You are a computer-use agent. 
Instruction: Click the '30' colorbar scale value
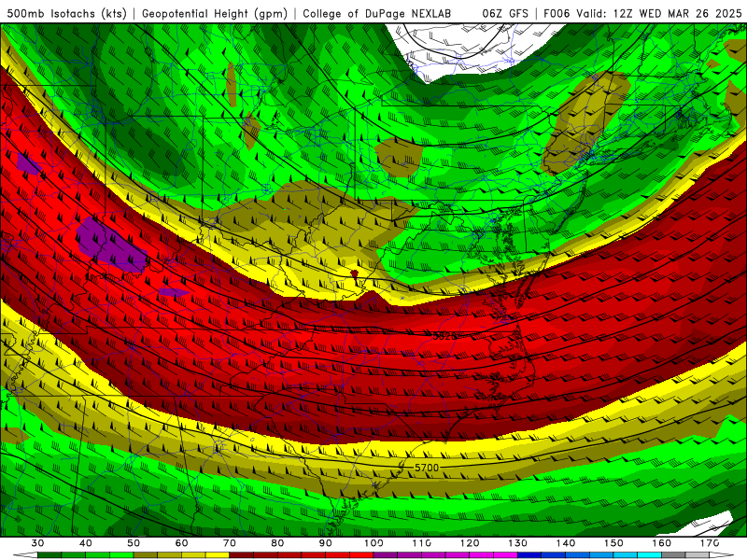click(37, 543)
